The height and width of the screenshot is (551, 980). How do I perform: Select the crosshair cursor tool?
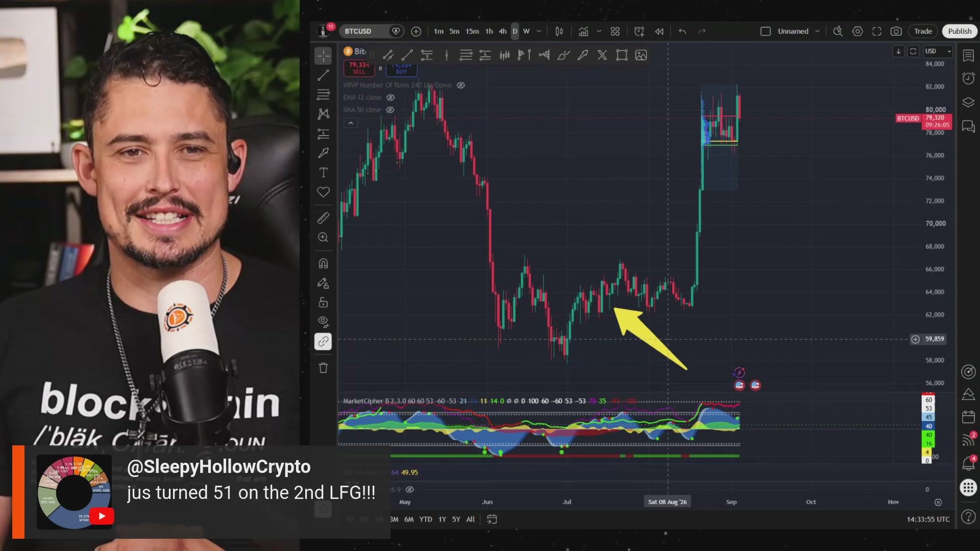point(323,56)
